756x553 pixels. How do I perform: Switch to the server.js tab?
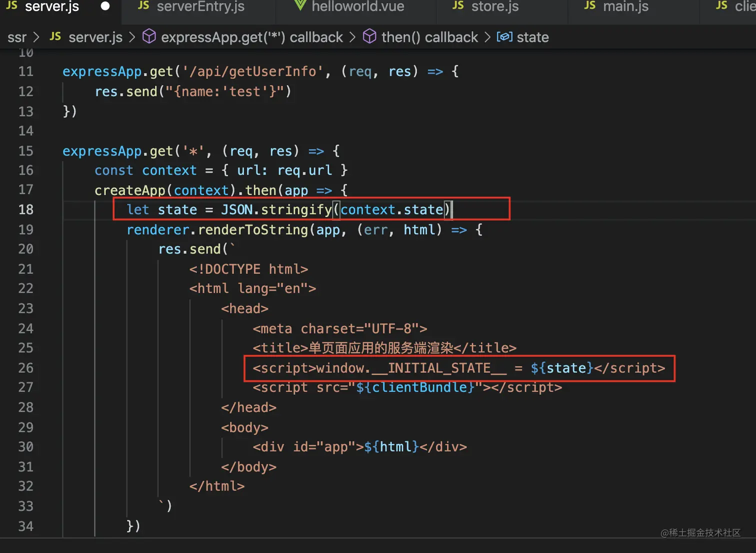pyautogui.click(x=52, y=7)
